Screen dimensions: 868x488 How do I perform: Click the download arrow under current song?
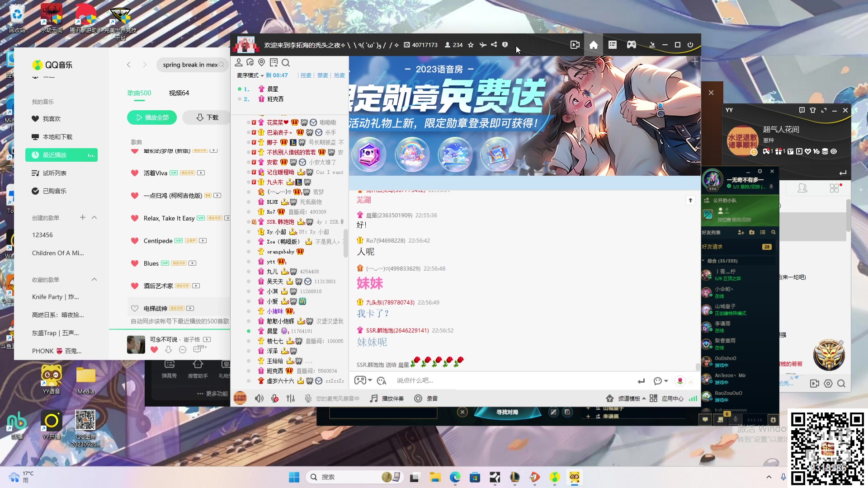(168, 350)
